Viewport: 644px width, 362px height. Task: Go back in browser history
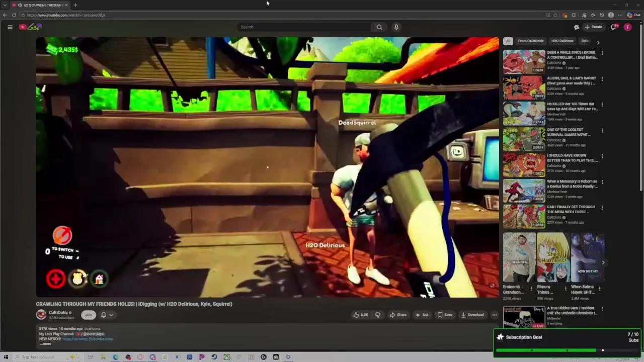pyautogui.click(x=5, y=15)
